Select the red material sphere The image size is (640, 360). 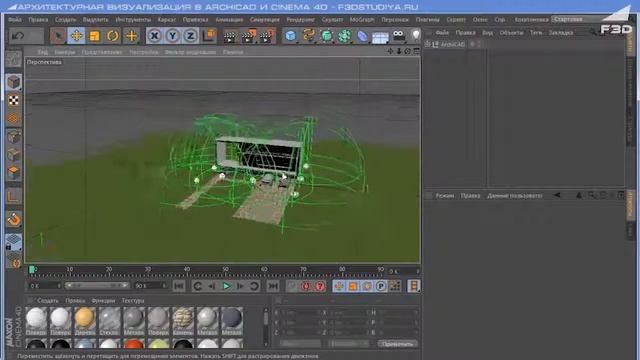pos(133,345)
